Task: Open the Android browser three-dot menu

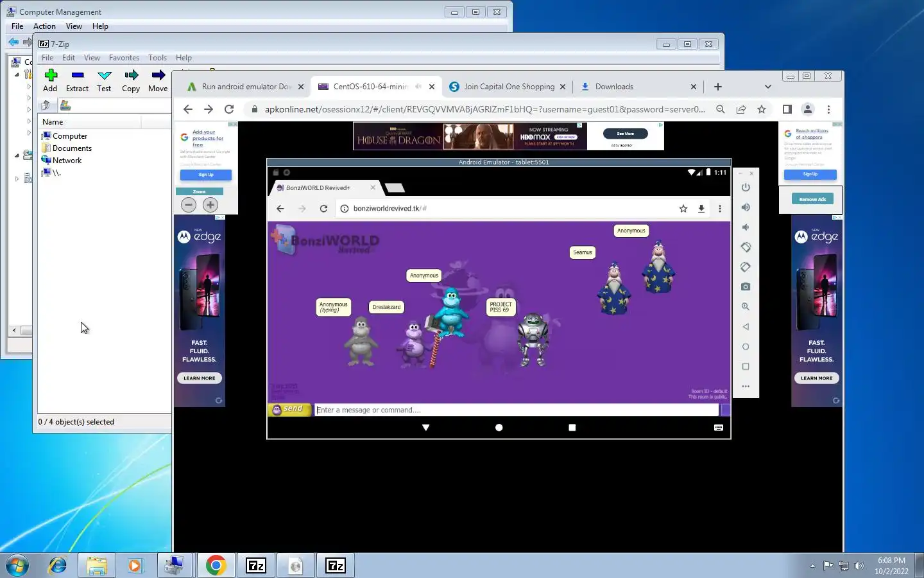Action: (720, 209)
